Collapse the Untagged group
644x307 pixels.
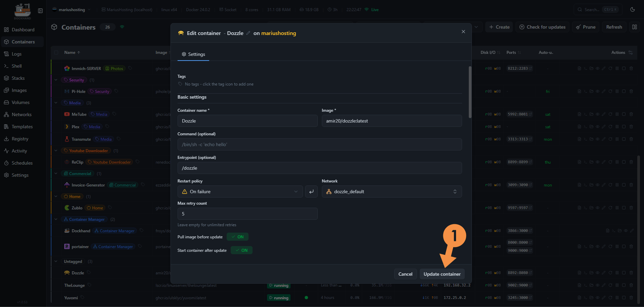[x=56, y=261]
